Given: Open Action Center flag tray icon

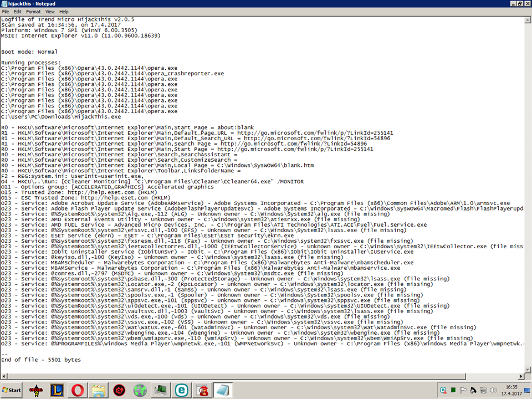Looking at the screenshot, I should (x=463, y=390).
